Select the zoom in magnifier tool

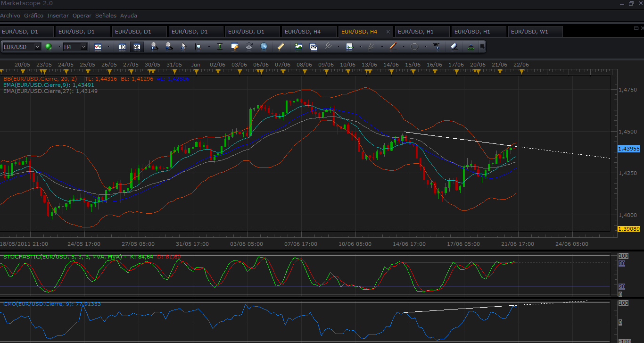(154, 47)
